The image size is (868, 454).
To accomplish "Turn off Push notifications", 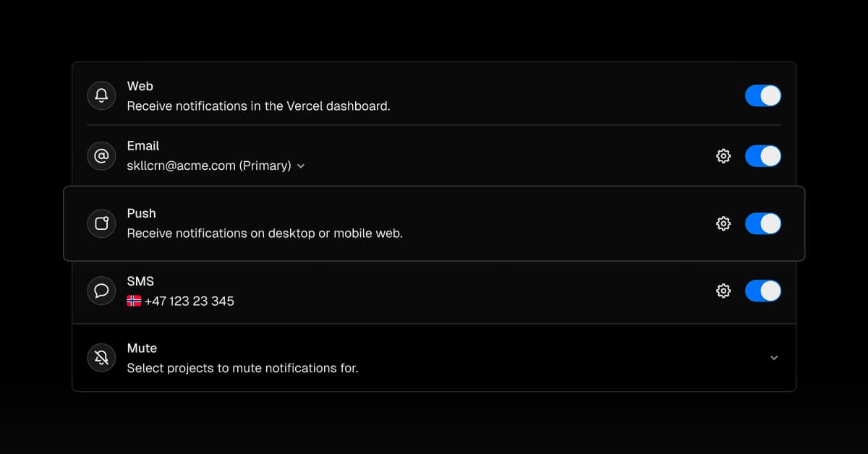I will pos(763,223).
